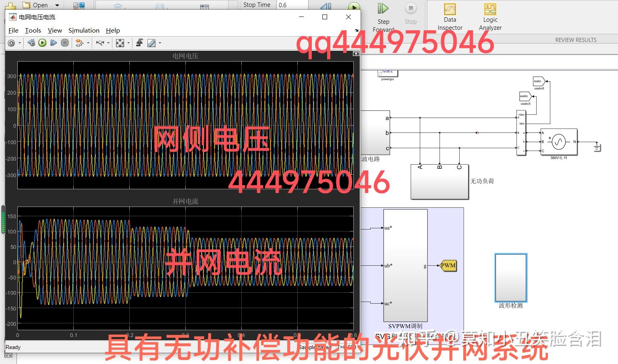Click Triggers icon in scope toolbar
This screenshot has width=618, height=364.
[x=139, y=43]
